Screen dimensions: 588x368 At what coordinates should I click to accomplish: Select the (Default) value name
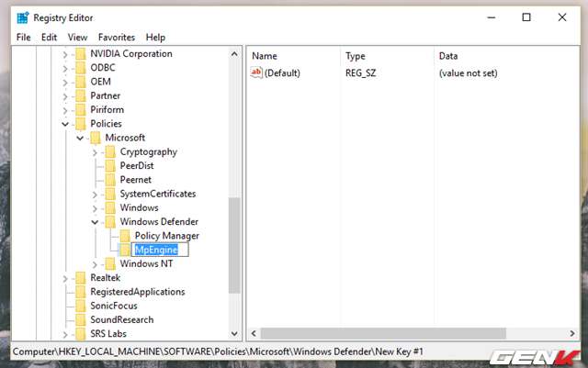point(282,73)
